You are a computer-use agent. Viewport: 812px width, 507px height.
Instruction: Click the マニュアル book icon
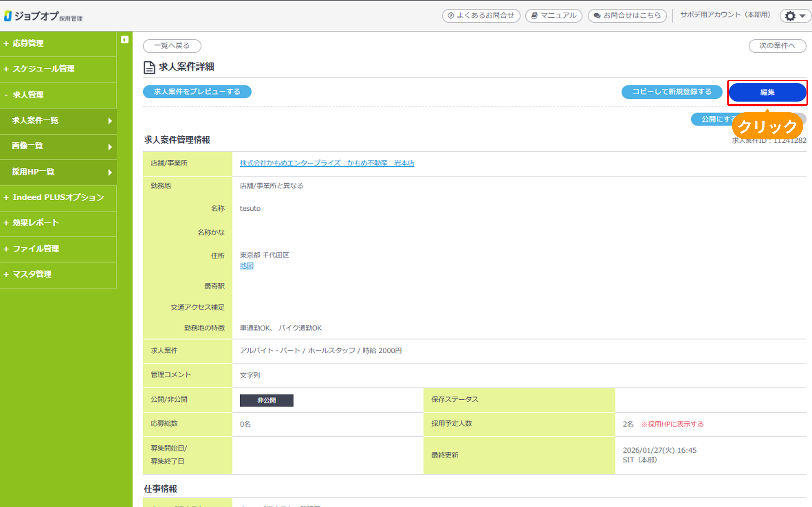pyautogui.click(x=534, y=15)
